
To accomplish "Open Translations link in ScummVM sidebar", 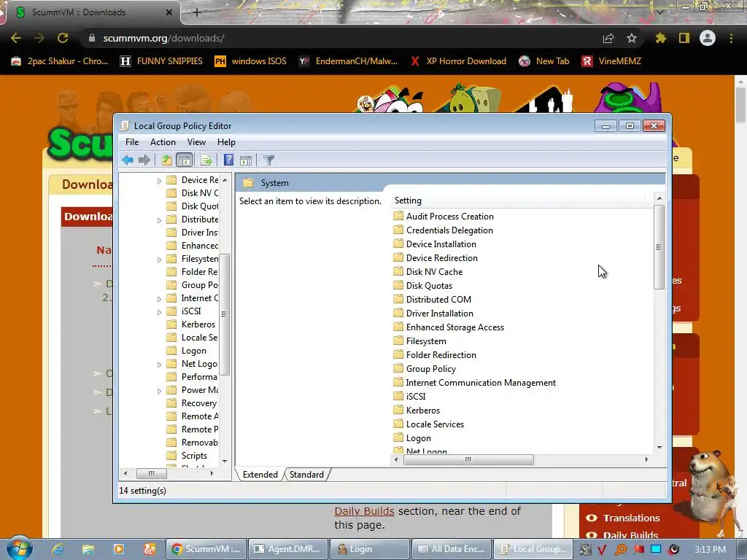I will click(631, 518).
